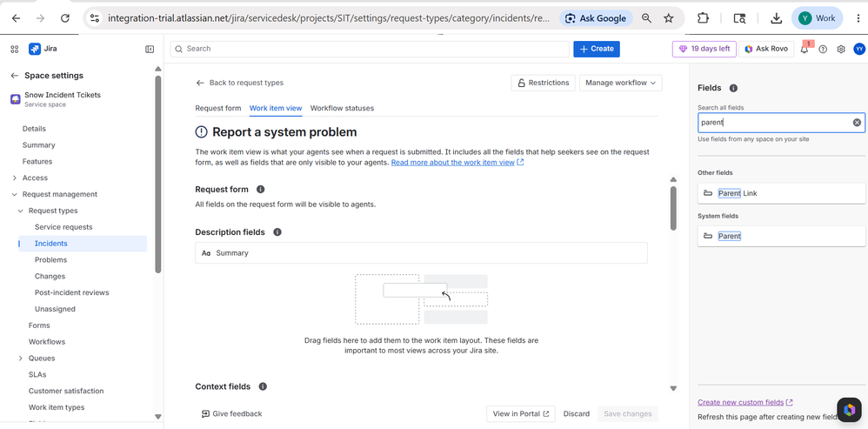Open Summary settings page

(x=39, y=145)
